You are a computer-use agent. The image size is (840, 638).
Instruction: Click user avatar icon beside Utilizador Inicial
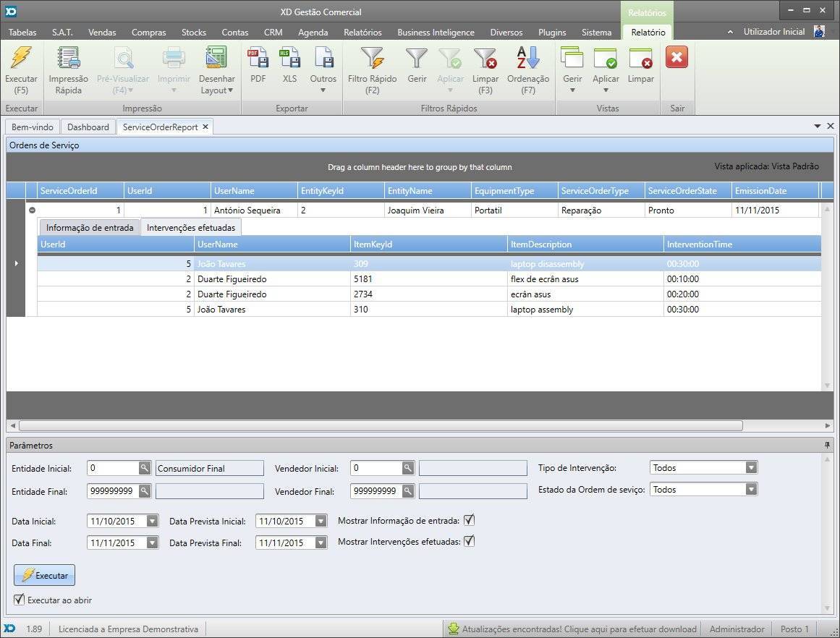pyautogui.click(x=819, y=32)
